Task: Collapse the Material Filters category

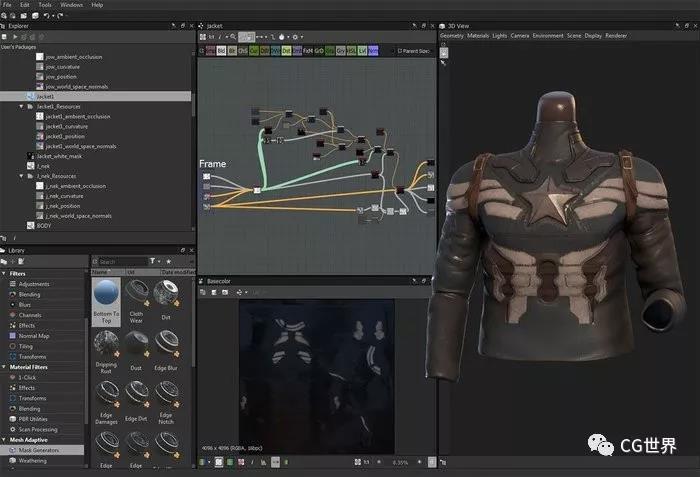Action: coord(4,367)
